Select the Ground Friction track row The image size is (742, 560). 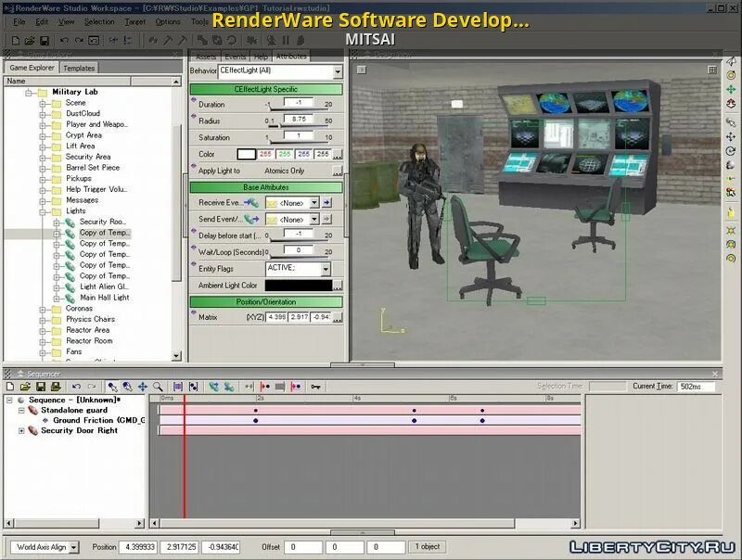point(99,421)
